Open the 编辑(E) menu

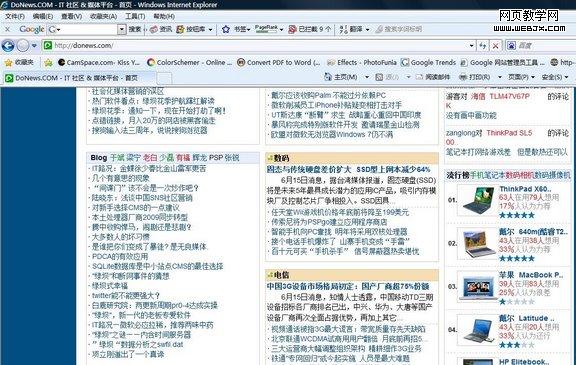(43, 16)
